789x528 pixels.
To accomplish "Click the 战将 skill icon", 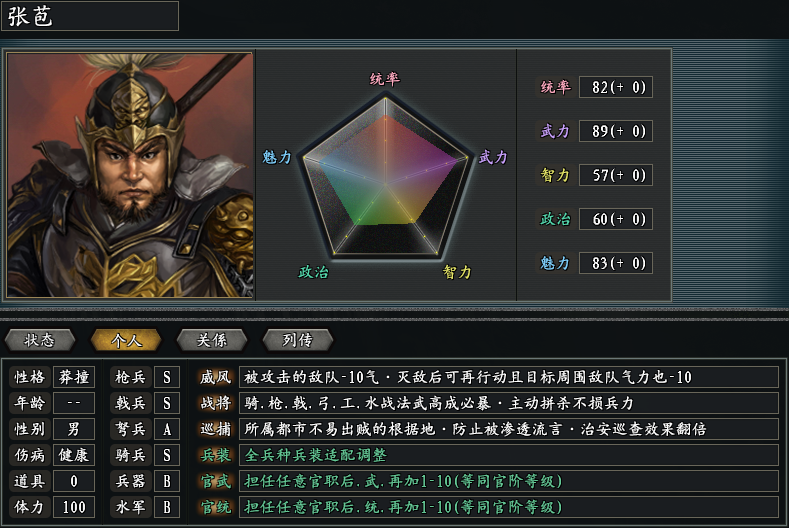I will coord(215,403).
